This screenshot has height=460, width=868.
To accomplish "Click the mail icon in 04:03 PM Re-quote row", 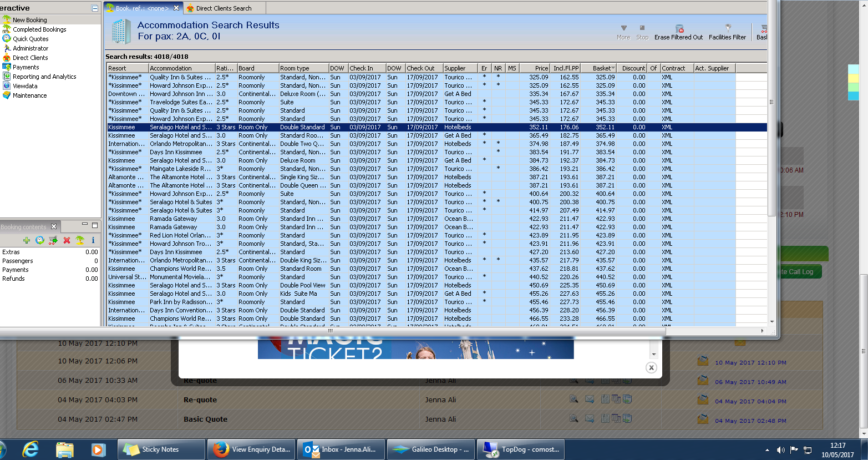I will [x=590, y=399].
